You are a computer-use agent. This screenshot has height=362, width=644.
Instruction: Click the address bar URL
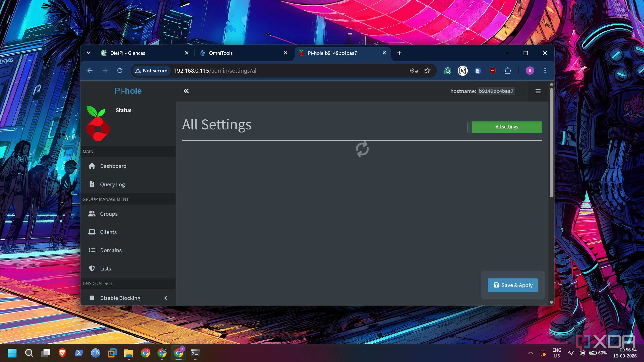tap(216, 71)
